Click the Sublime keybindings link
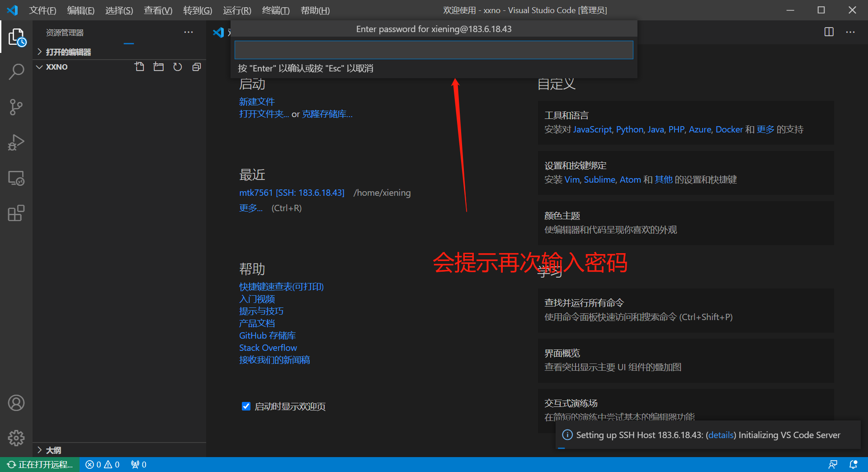The height and width of the screenshot is (472, 868). click(x=599, y=179)
